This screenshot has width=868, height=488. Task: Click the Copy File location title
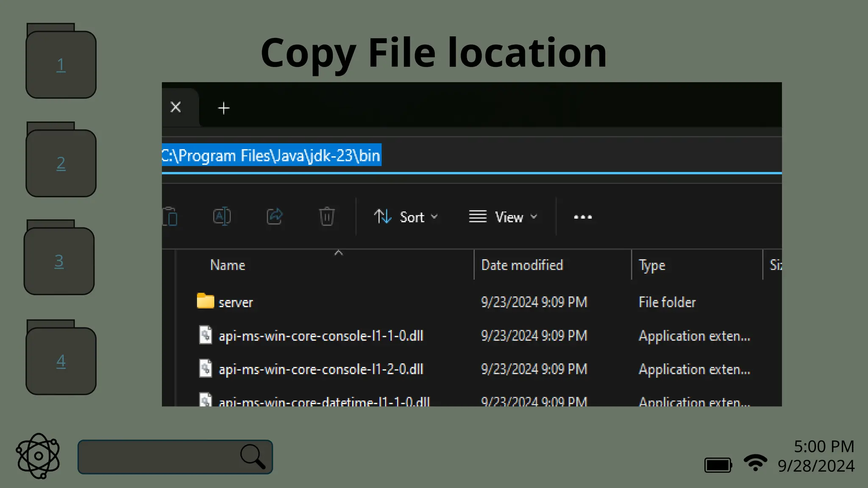coord(434,53)
